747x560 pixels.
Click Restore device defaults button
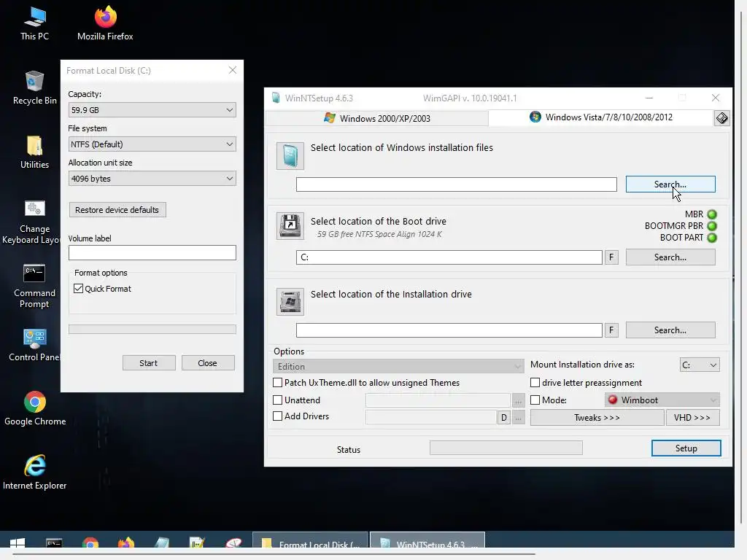coord(117,210)
